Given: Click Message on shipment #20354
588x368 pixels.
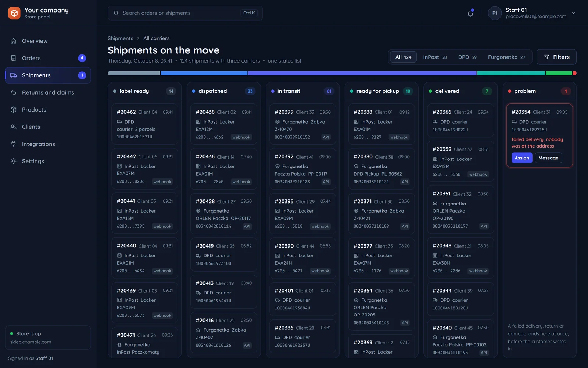Looking at the screenshot, I should tap(548, 158).
